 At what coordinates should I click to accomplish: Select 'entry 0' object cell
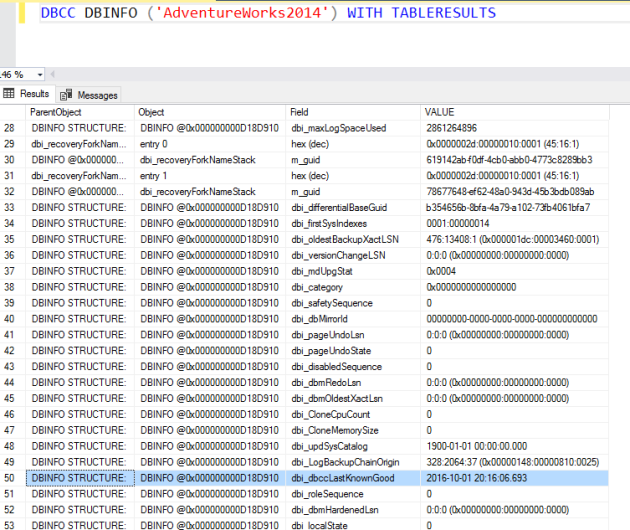tap(210, 144)
